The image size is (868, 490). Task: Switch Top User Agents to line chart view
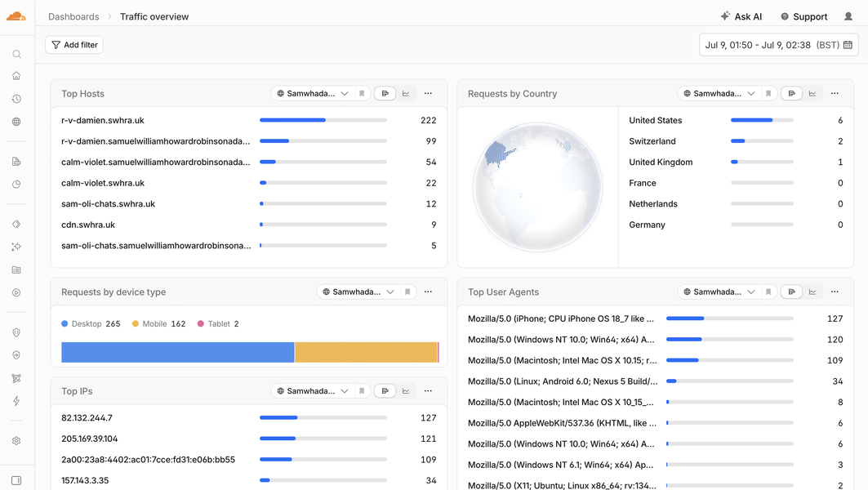[x=812, y=292]
